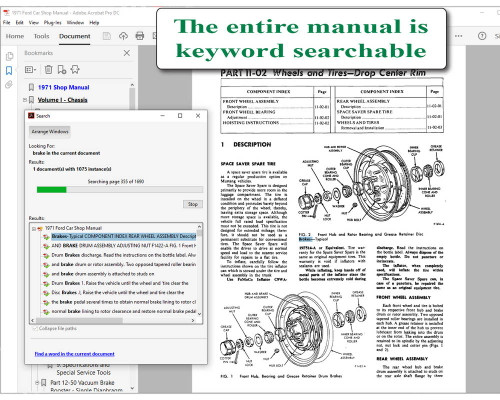Image resolution: width=500 pixels, height=400 pixels.
Task: Click the bookmarks panel scroll down arrow
Action: 132,388
